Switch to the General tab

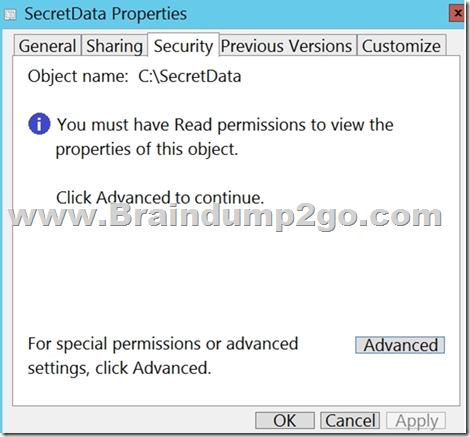(47, 46)
